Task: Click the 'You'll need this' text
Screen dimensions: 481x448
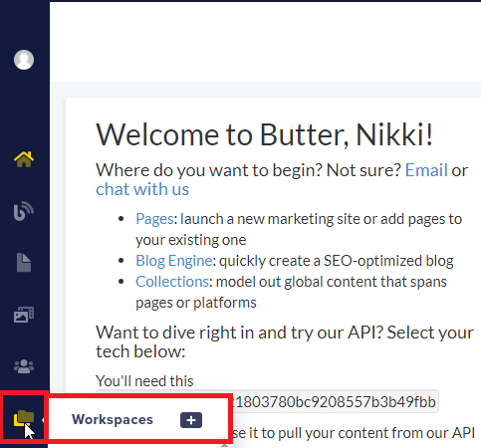Action: [x=144, y=381]
